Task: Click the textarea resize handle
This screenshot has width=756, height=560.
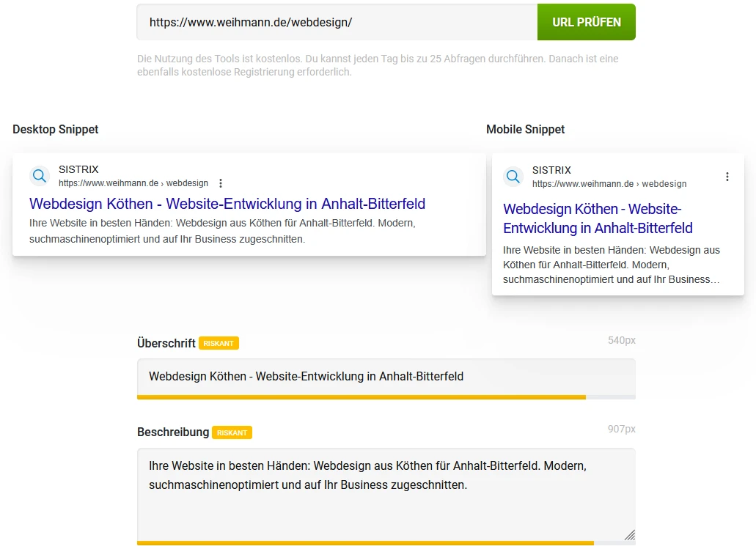Action: coord(630,535)
